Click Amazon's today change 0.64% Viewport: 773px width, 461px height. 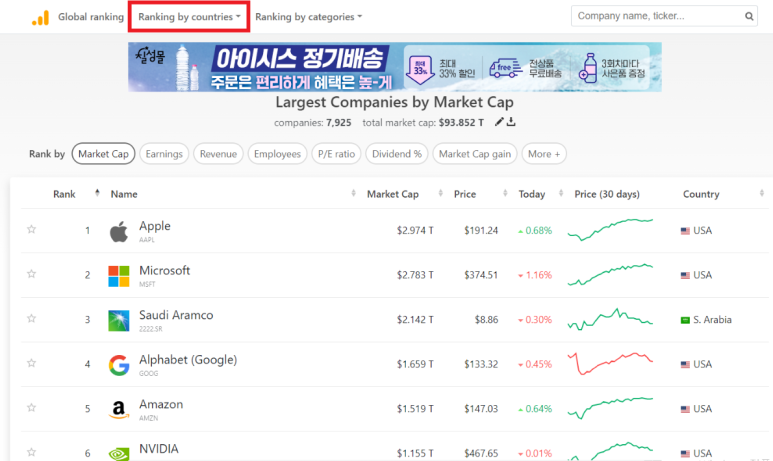coord(535,409)
